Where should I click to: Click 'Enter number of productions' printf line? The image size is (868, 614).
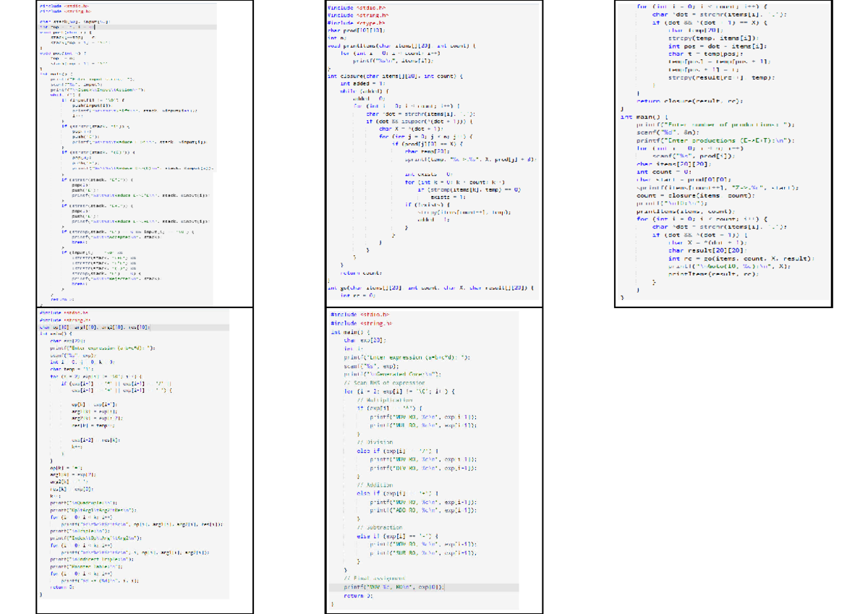(716, 124)
